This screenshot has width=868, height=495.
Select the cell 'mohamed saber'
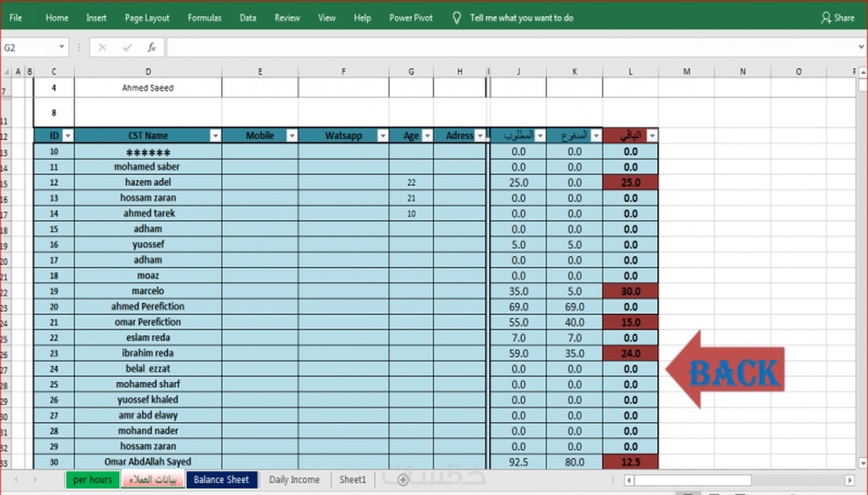coord(148,167)
